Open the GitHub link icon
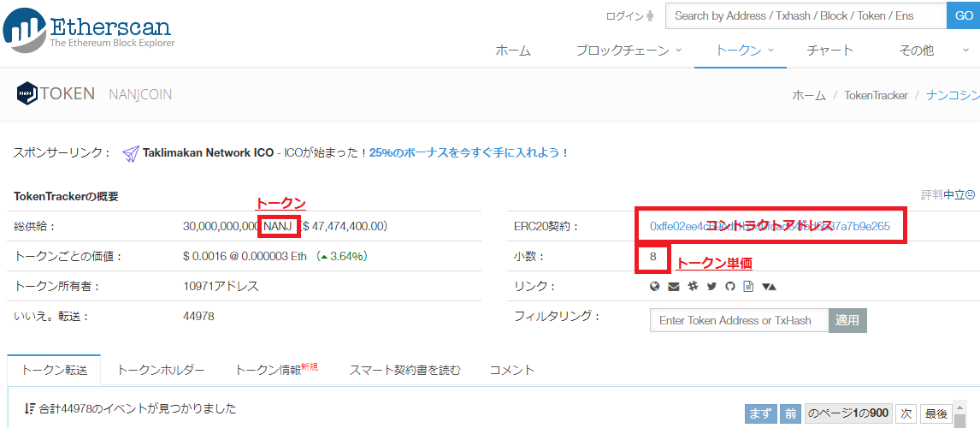The width and height of the screenshot is (980, 428). click(x=729, y=287)
